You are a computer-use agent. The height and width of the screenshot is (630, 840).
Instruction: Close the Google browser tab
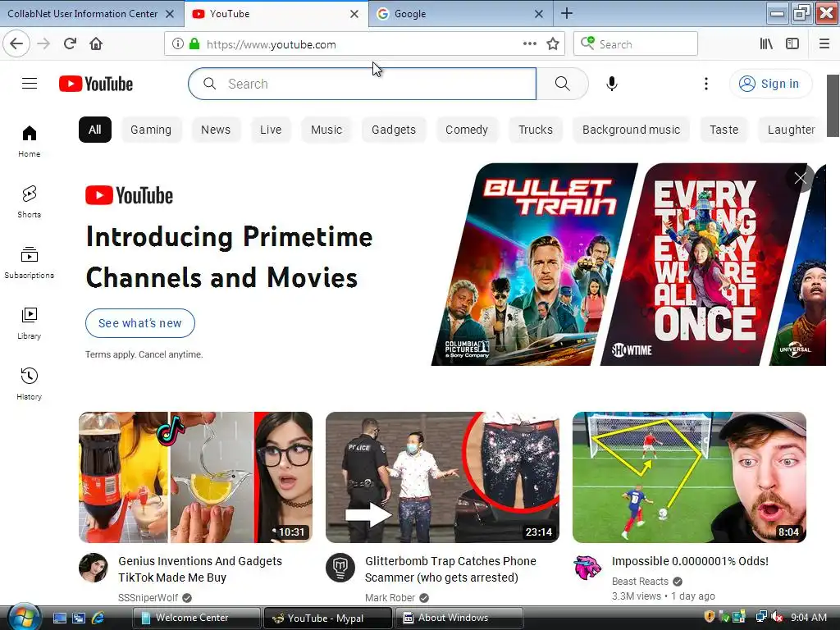[539, 14]
